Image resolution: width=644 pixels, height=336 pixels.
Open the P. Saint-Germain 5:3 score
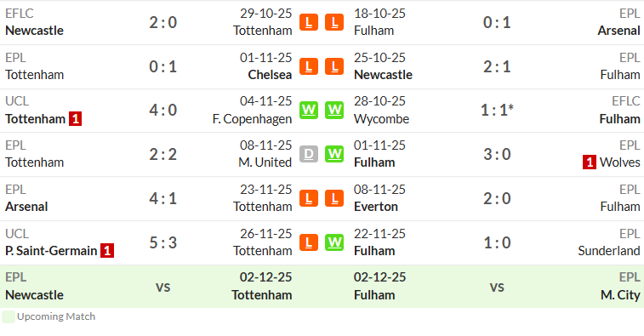163,242
